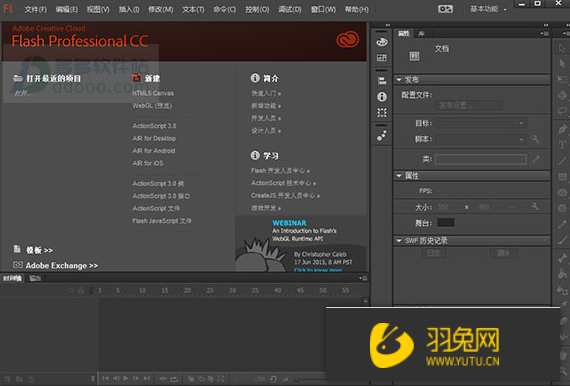
Task: Open the 模板 >> templates link
Action: [39, 250]
